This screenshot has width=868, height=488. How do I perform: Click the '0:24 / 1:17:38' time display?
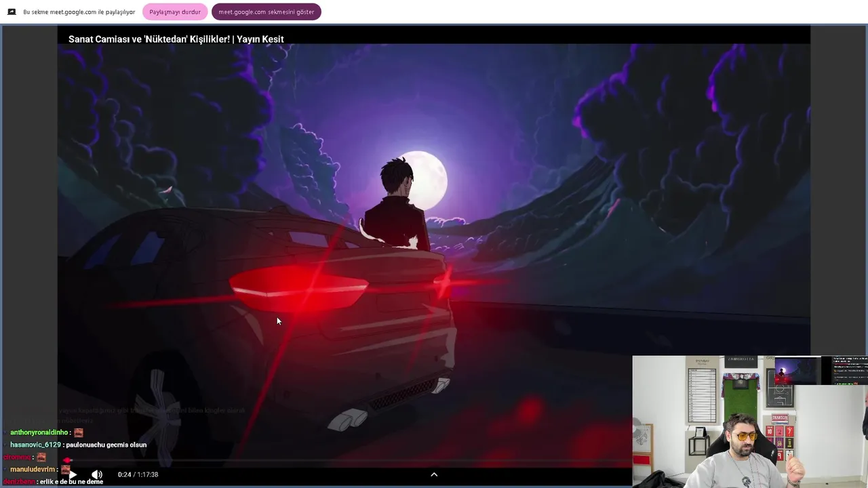click(x=138, y=474)
